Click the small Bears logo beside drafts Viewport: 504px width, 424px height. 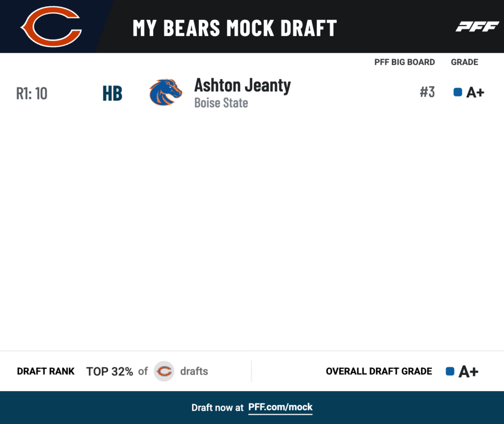tap(164, 371)
